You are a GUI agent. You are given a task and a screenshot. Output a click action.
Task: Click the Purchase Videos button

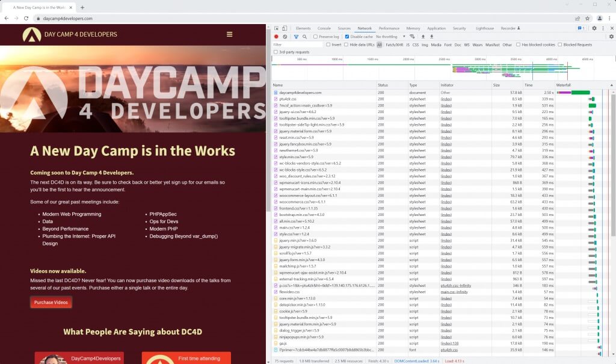[x=51, y=302]
